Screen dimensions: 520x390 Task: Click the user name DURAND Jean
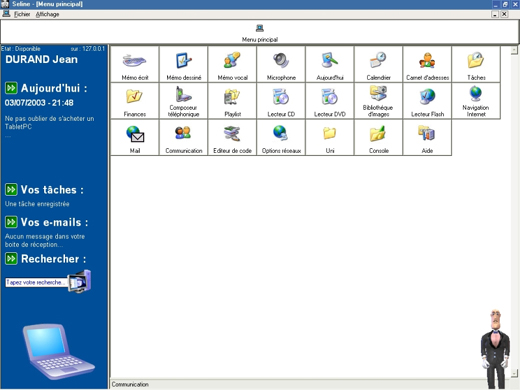[x=41, y=59]
